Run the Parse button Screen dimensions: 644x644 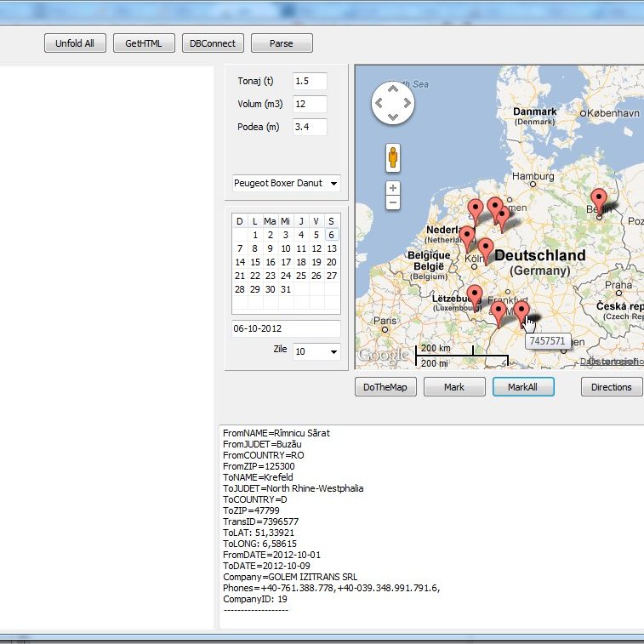point(282,43)
